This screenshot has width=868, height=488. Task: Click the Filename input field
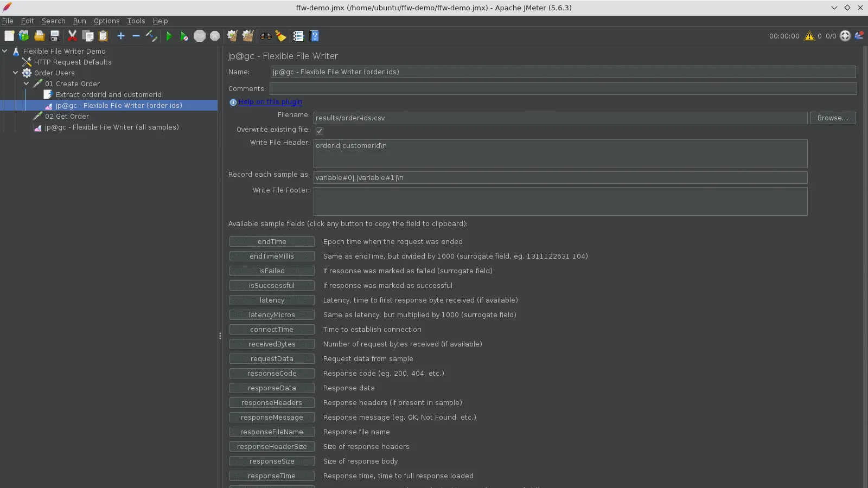(560, 118)
